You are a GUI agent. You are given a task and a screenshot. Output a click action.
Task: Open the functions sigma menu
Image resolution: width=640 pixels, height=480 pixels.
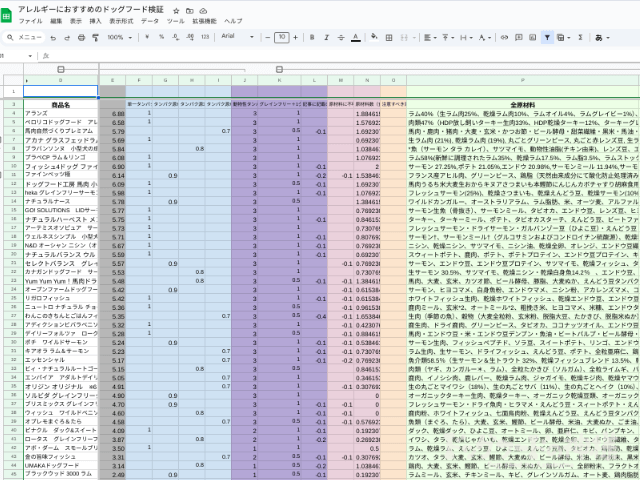click(x=580, y=37)
